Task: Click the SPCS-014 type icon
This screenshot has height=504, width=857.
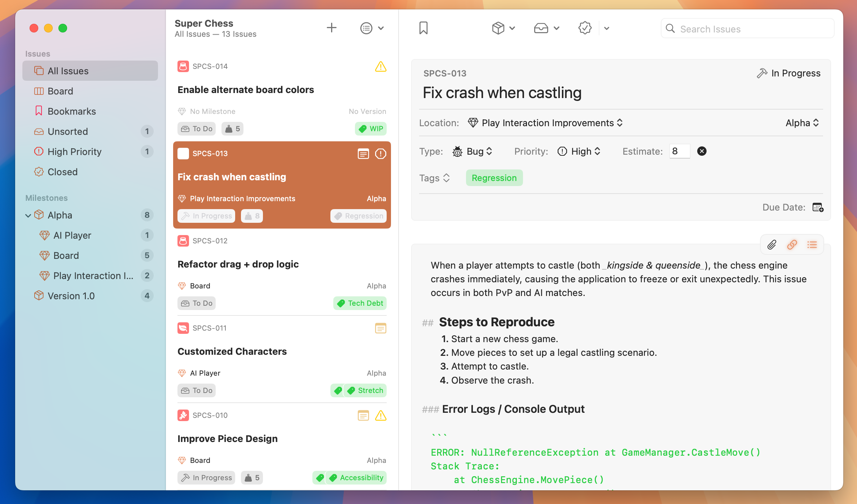Action: [x=183, y=66]
